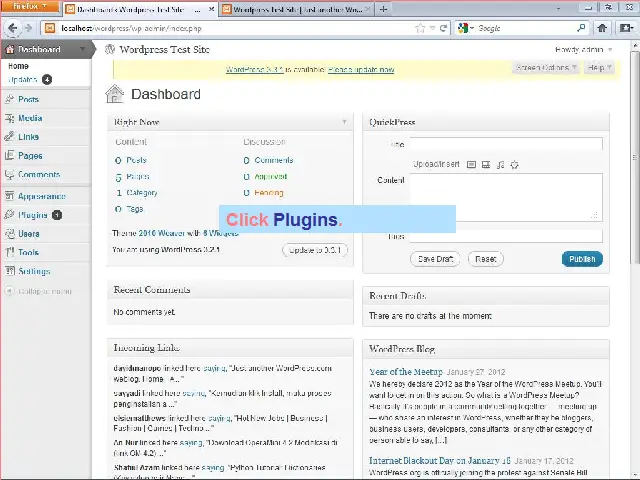Click the QuickPress Reset button
Image resolution: width=640 pixels, height=480 pixels.
coord(486,259)
